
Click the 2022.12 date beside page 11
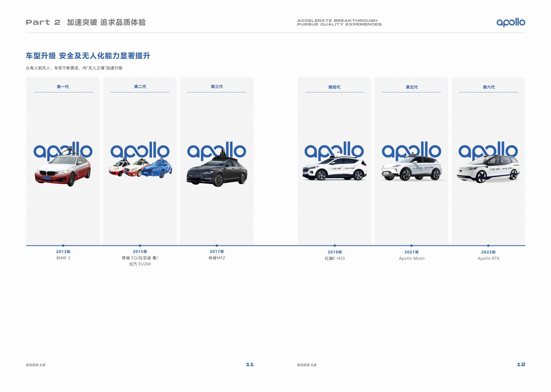click(x=36, y=365)
